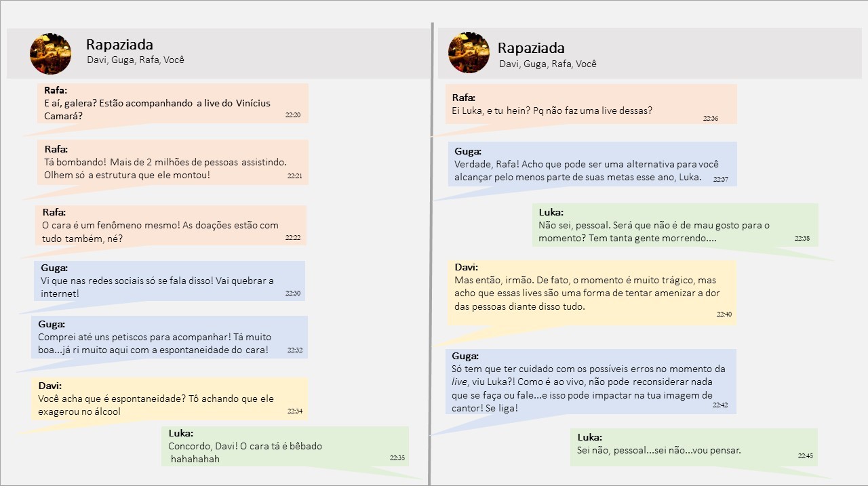Click Guga's message about buying petiscos
The height and width of the screenshot is (488, 868).
coord(170,337)
